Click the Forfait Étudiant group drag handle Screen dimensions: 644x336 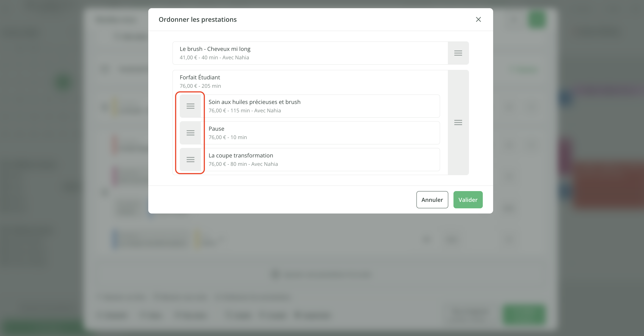coord(458,122)
